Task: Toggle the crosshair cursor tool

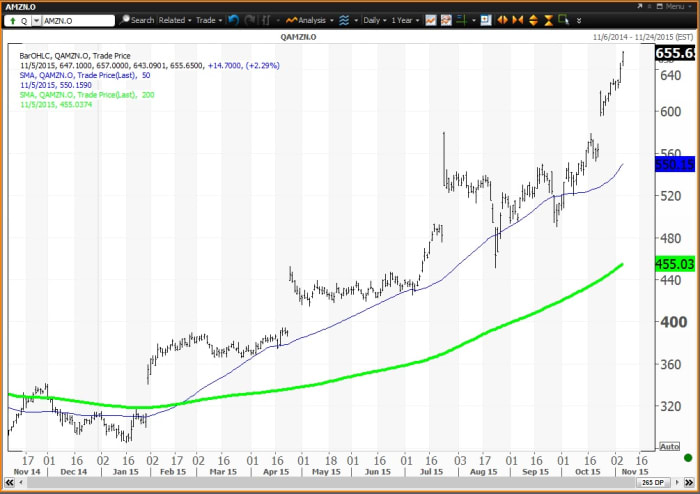Action: (461, 20)
